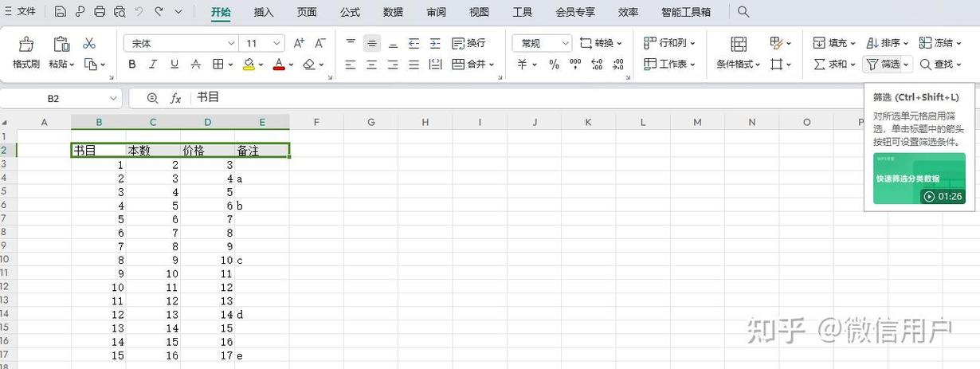Expand quick access toolbar chevron
The width and height of the screenshot is (980, 369).
click(178, 12)
